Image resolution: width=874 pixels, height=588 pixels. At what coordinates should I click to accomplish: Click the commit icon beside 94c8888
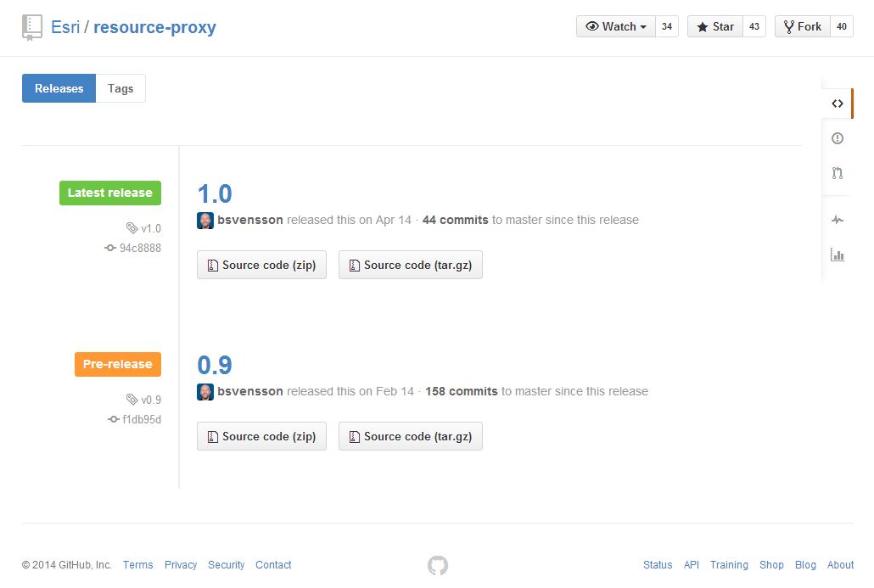pyautogui.click(x=110, y=248)
